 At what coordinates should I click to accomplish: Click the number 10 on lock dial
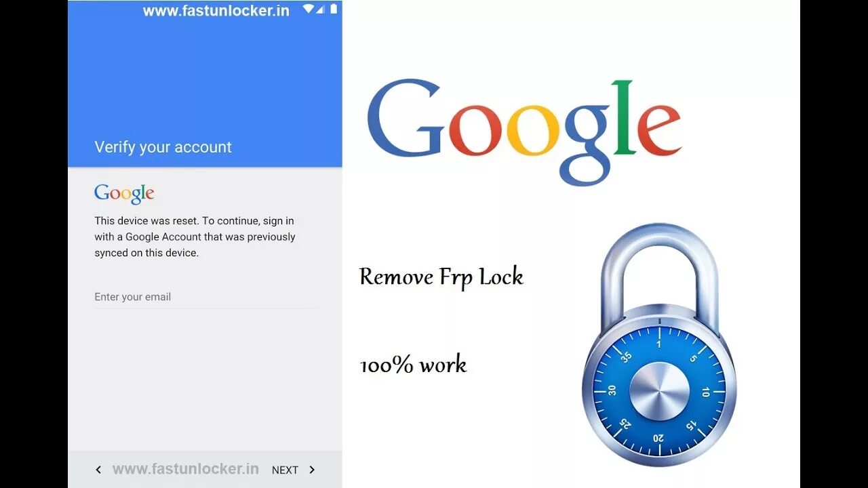click(x=705, y=392)
